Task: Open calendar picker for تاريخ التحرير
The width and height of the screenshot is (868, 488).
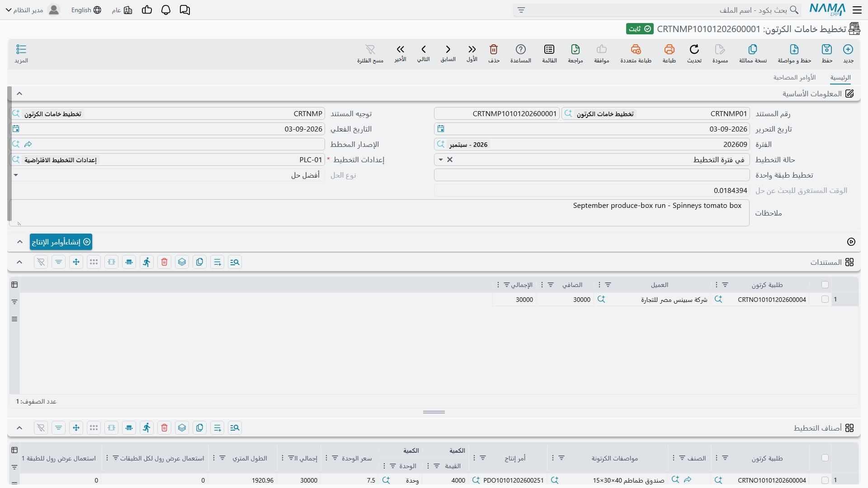Action: 441,129
